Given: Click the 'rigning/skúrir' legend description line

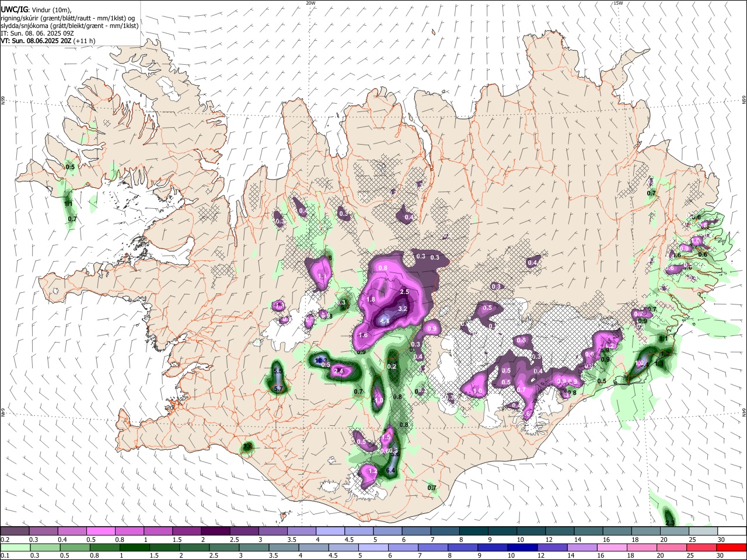Looking at the screenshot, I should coord(69,17).
